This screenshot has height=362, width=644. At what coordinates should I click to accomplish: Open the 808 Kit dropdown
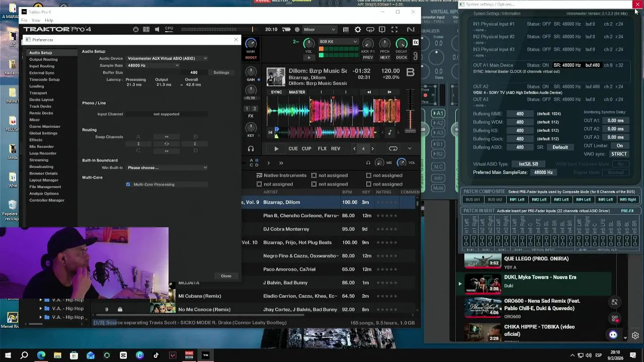[x=338, y=42]
